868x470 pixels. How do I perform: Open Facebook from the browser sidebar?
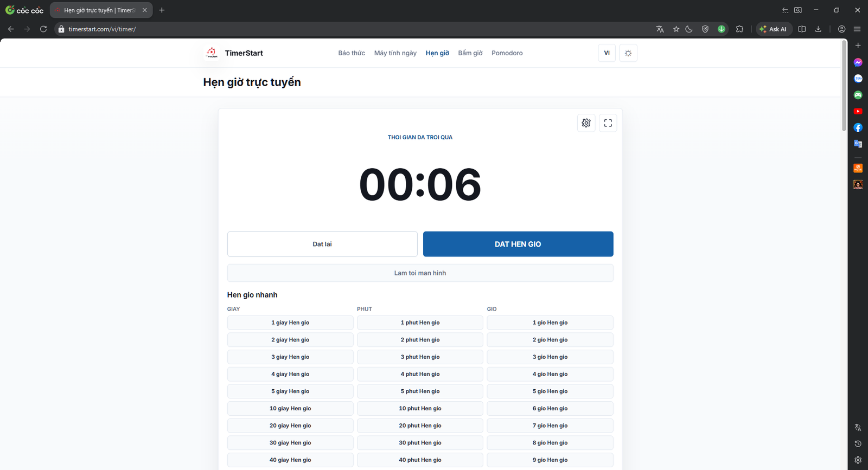[858, 127]
